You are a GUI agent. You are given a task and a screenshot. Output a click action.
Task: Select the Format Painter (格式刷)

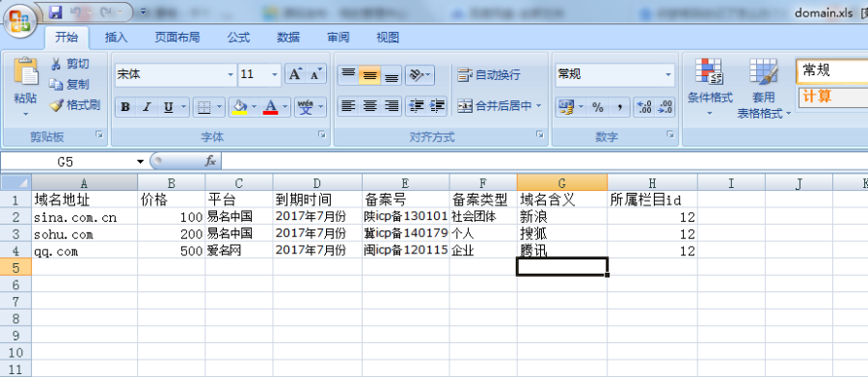tap(74, 105)
